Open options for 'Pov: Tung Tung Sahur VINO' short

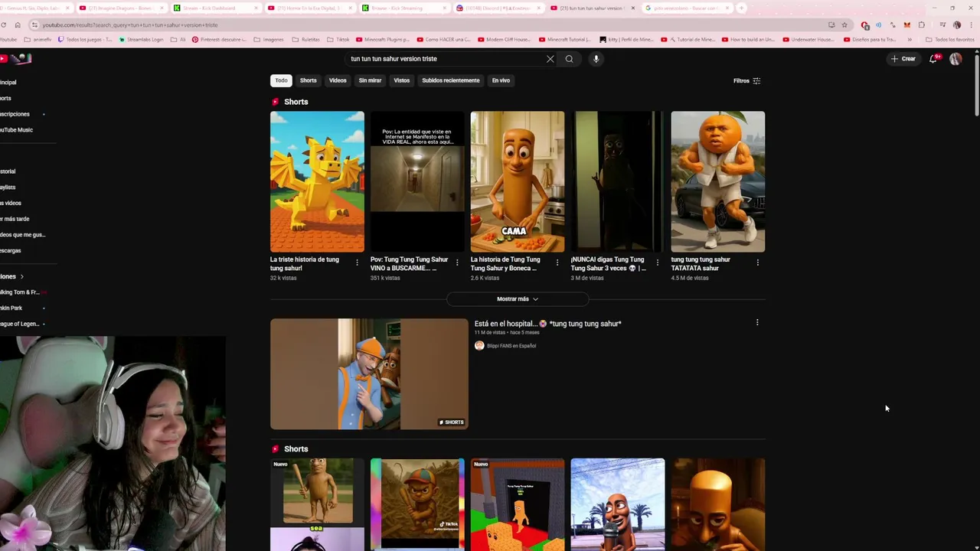(x=457, y=262)
